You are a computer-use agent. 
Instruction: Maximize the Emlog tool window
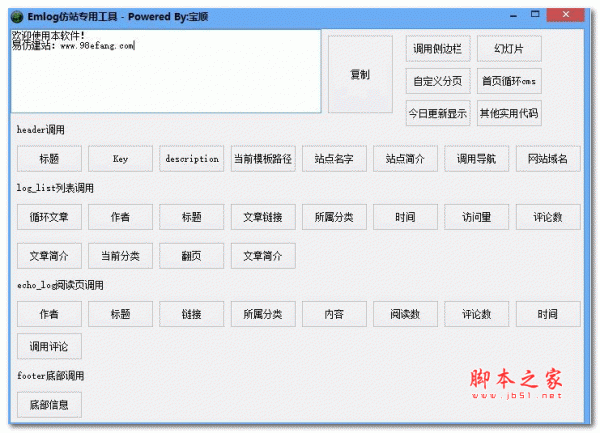pyautogui.click(x=535, y=15)
